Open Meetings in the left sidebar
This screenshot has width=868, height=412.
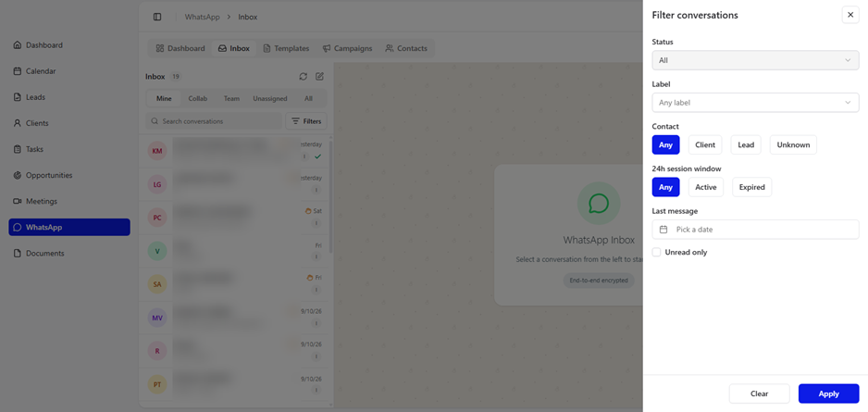point(69,201)
